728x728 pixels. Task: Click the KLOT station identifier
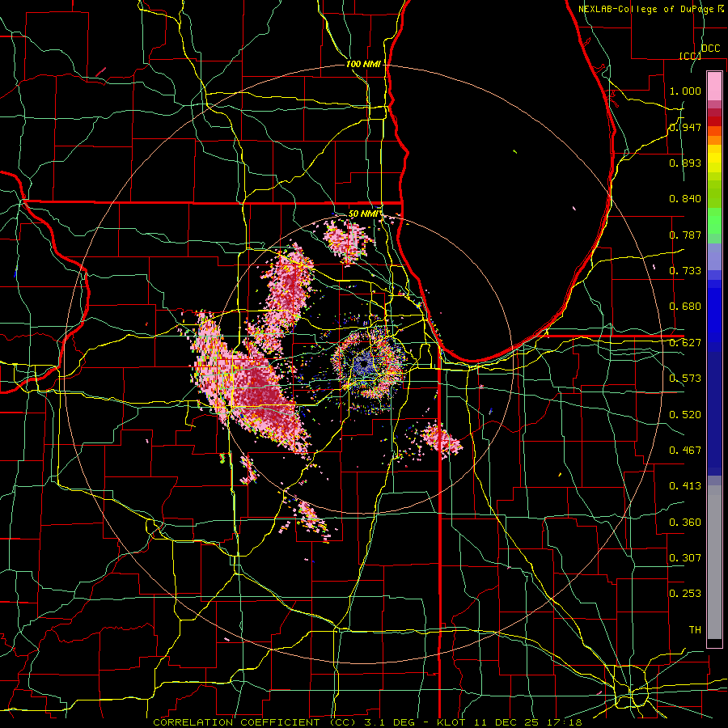[451, 722]
